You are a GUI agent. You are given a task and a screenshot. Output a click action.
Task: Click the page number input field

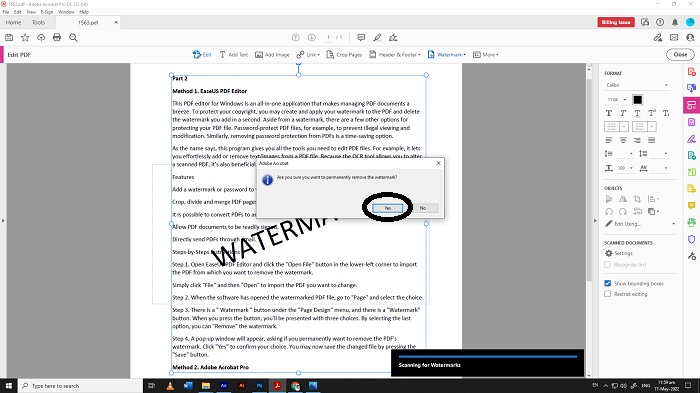point(328,38)
